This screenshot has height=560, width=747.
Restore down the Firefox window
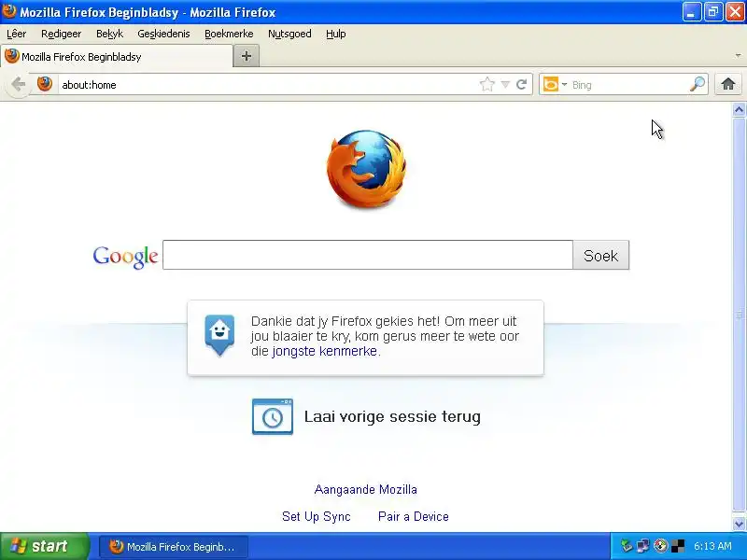(713, 12)
